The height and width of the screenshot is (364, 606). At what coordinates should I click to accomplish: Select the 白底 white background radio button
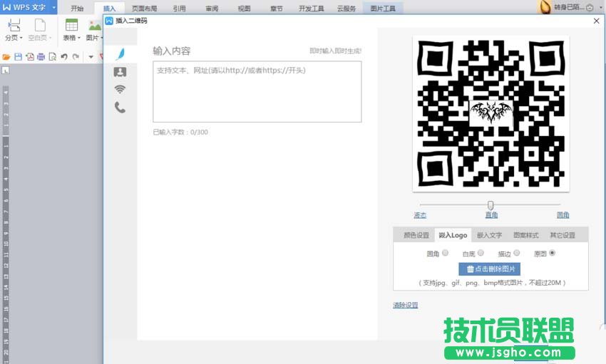pos(481,253)
